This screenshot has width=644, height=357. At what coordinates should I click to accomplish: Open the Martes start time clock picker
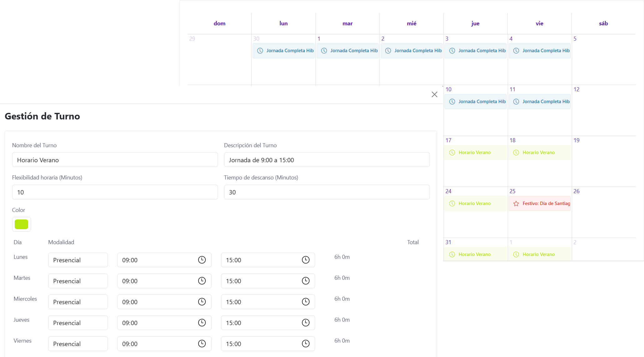202,281
